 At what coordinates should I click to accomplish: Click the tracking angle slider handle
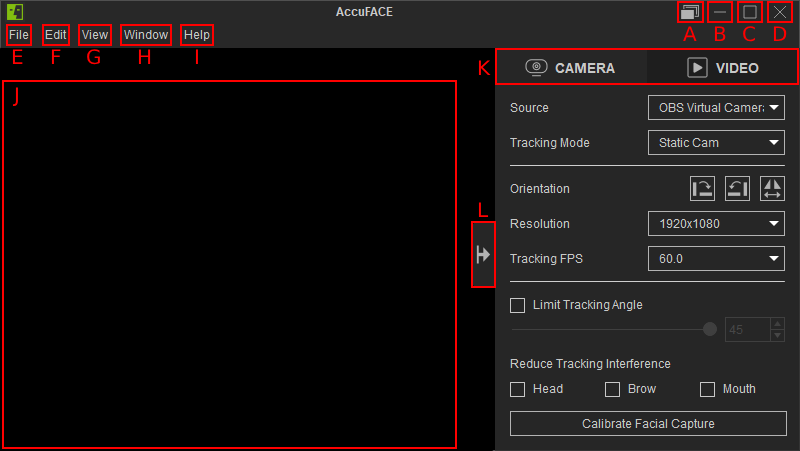[x=710, y=329]
